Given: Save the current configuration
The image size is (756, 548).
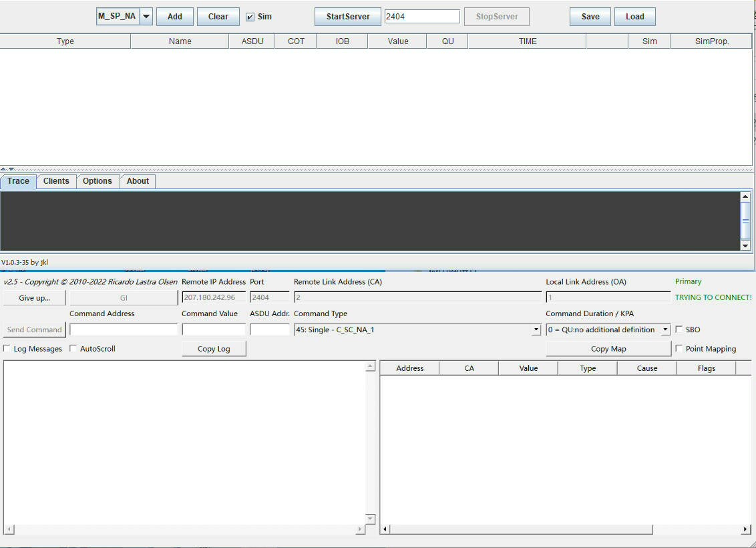Looking at the screenshot, I should (590, 17).
